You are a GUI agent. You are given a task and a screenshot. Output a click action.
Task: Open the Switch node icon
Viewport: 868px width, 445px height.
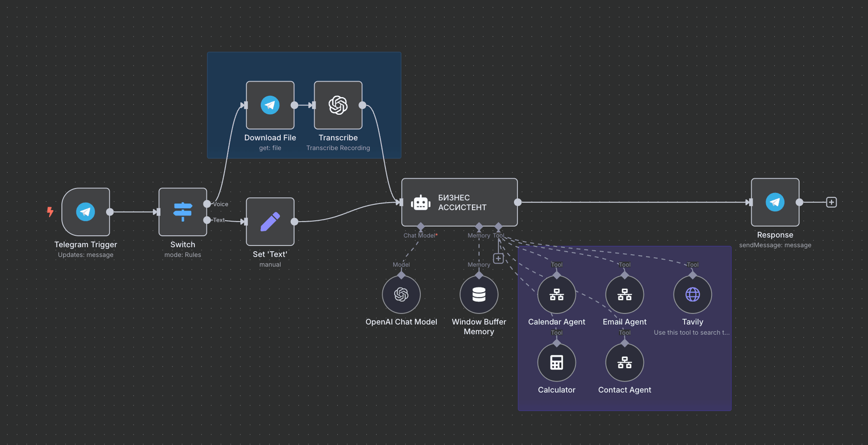coord(182,211)
